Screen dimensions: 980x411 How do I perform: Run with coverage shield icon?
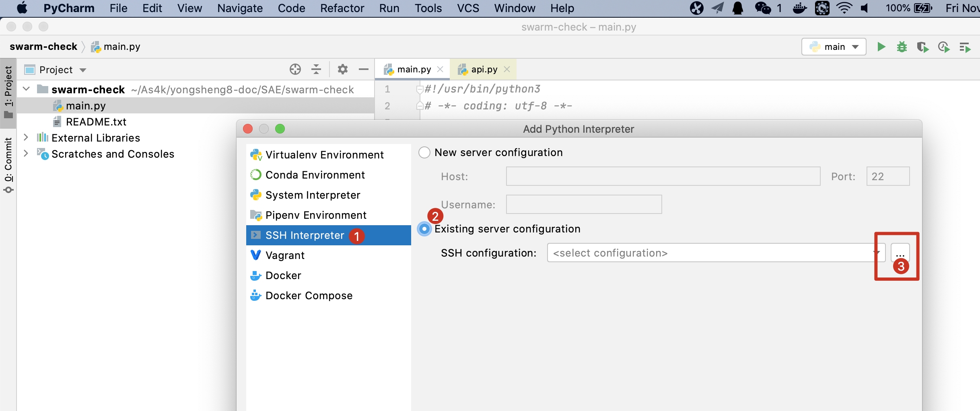tap(923, 47)
